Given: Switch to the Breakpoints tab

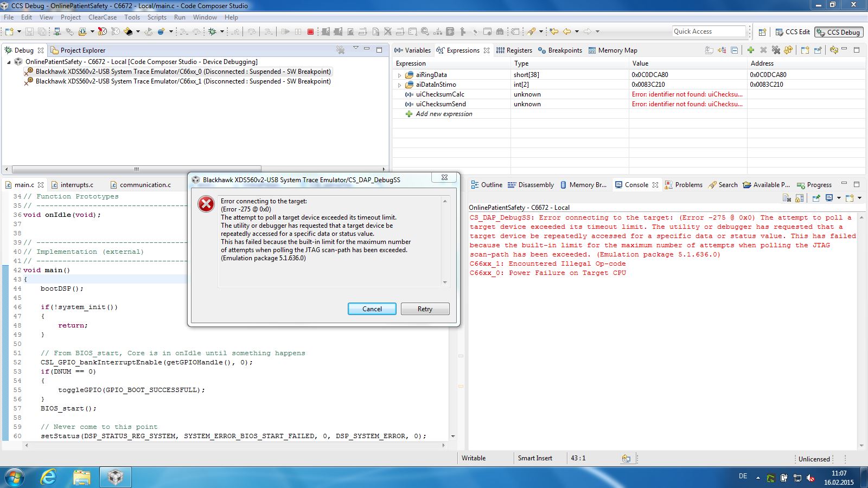Looking at the screenshot, I should click(x=559, y=50).
